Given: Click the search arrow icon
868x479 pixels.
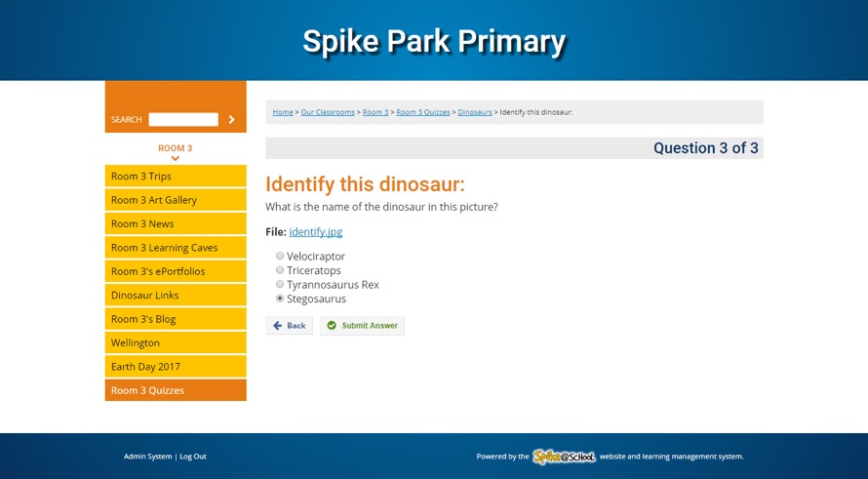Looking at the screenshot, I should point(231,120).
